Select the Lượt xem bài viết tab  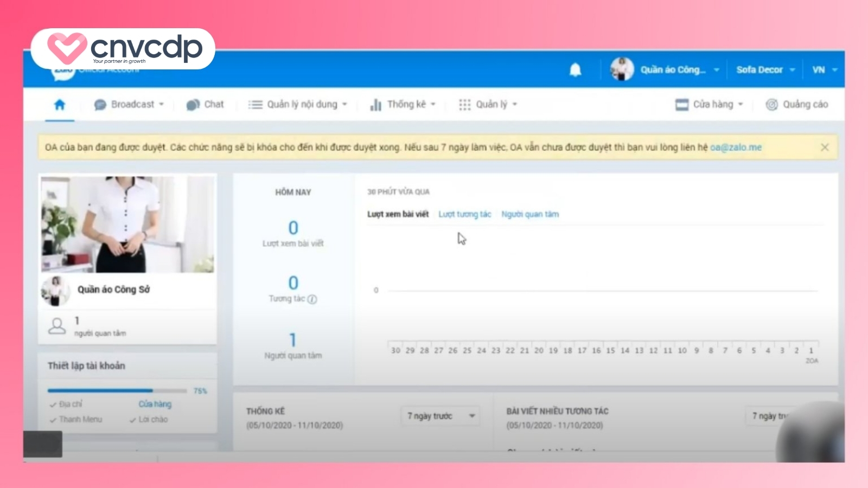pyautogui.click(x=398, y=214)
